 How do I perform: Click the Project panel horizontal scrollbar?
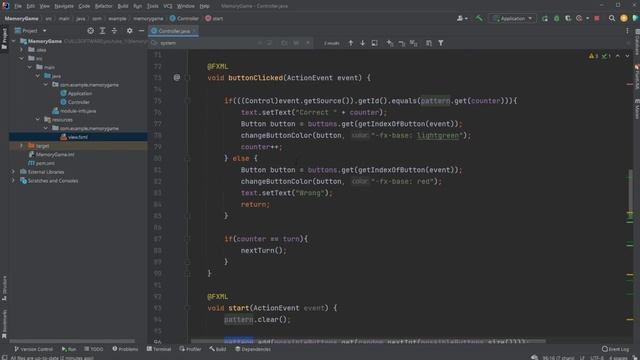point(73,341)
